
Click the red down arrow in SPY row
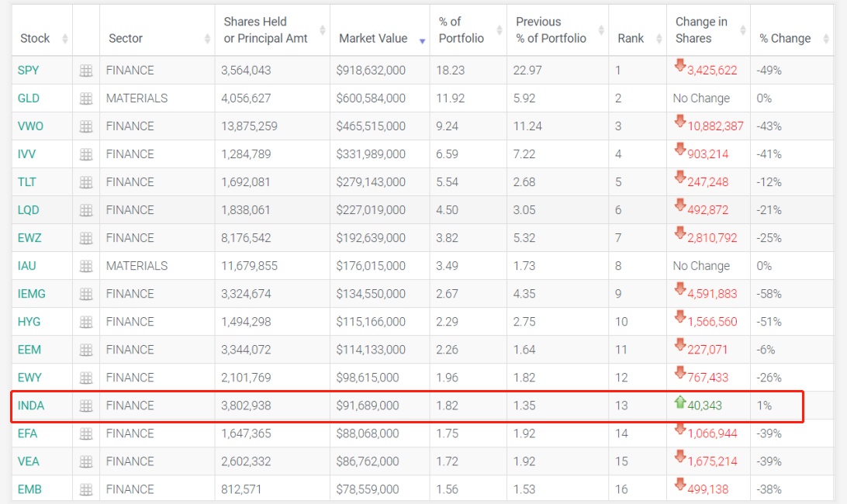click(680, 67)
